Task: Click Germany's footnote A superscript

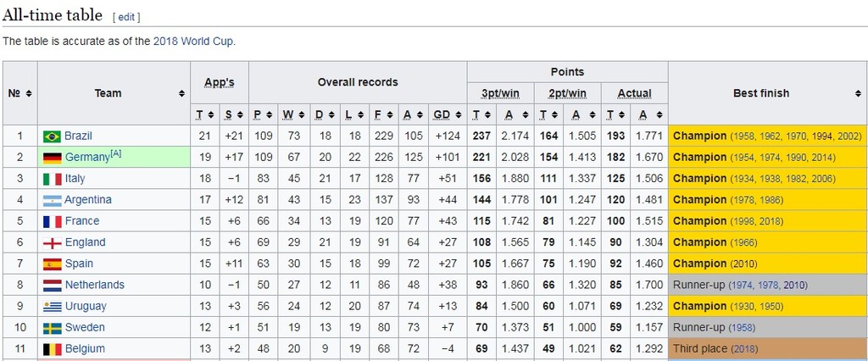Action: (x=118, y=153)
